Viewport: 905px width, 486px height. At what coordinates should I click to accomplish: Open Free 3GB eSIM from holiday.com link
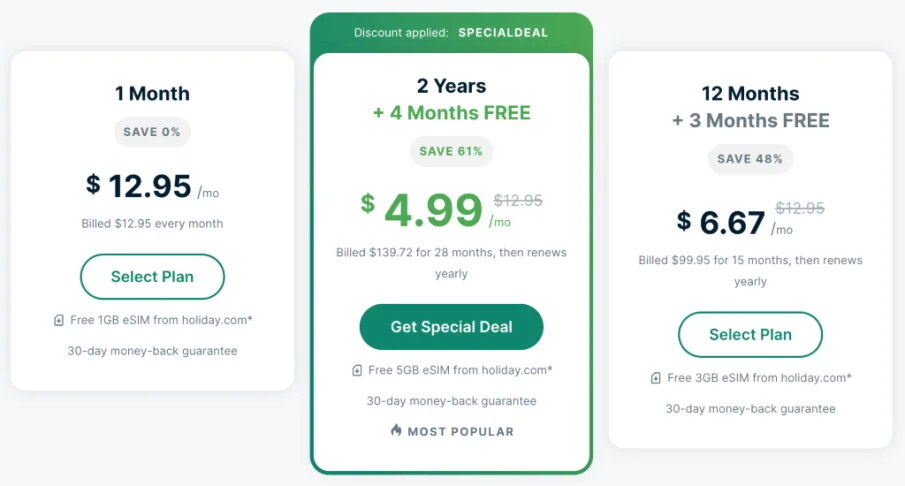pyautogui.click(x=760, y=378)
